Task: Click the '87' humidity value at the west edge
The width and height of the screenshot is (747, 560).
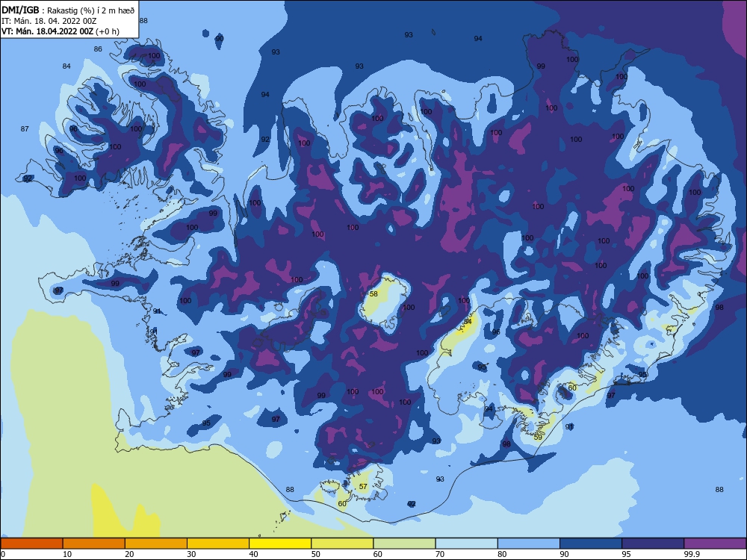Action: coord(25,128)
